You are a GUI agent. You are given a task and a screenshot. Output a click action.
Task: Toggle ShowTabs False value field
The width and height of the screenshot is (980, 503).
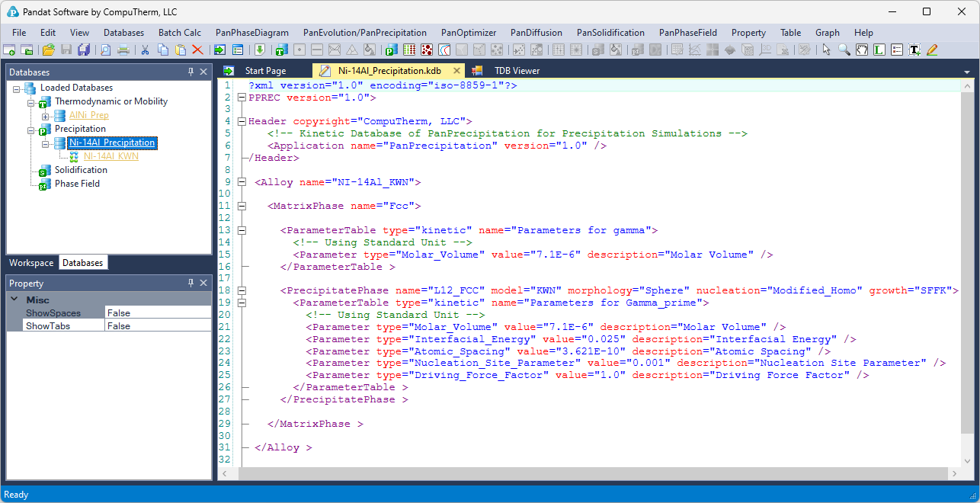coord(158,326)
